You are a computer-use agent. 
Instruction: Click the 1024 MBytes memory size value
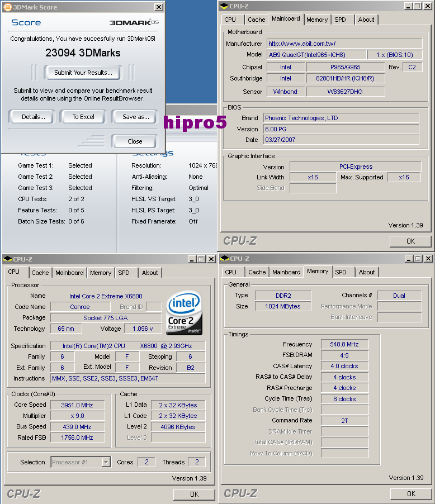pos(283,306)
